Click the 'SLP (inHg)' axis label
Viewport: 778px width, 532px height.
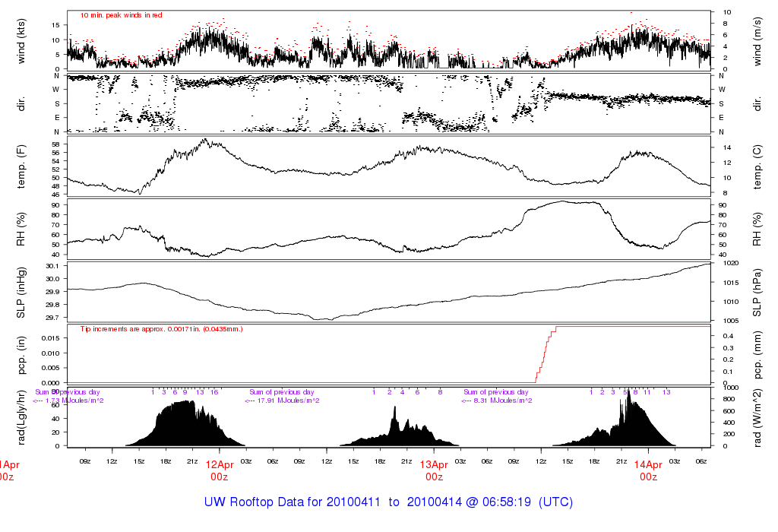point(21,293)
